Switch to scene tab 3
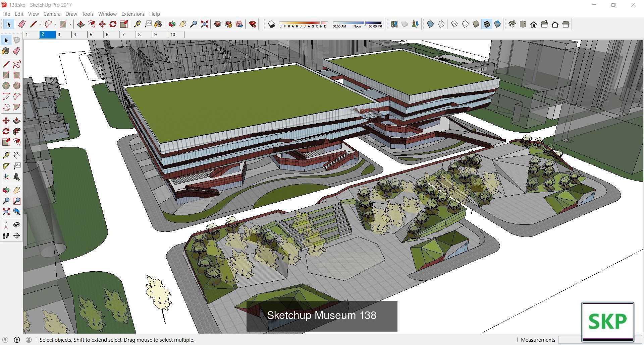Image resolution: width=644 pixels, height=345 pixels. [x=63, y=34]
